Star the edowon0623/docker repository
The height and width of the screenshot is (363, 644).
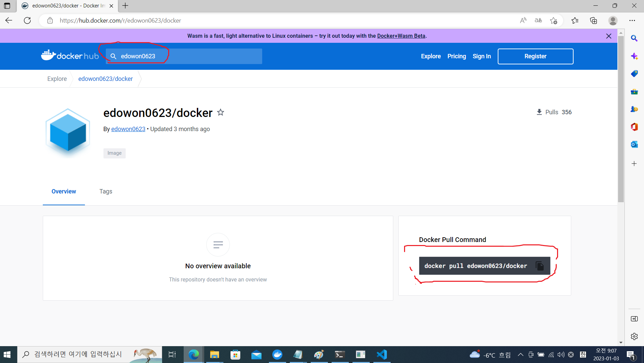220,112
